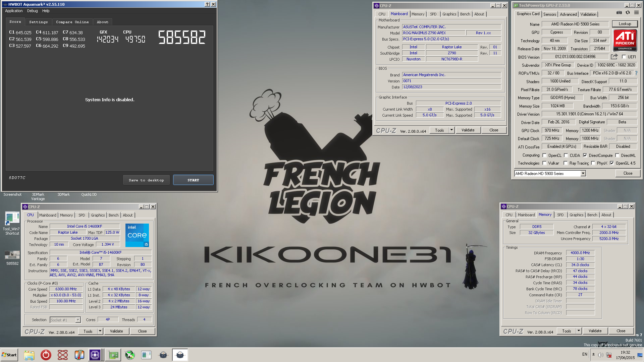Toggle the OpenGL 4.5 checkbox
The width and height of the screenshot is (644, 362).
[612, 163]
